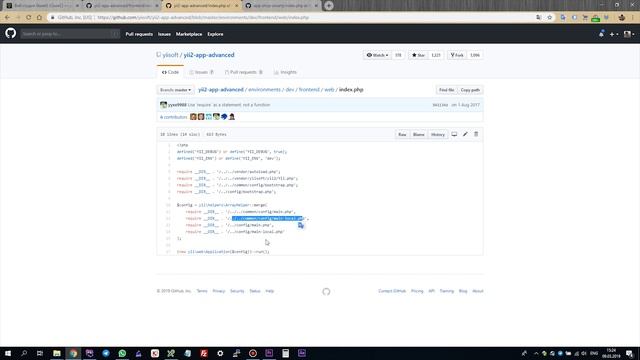Click the yii2-app-advanced repository title link

(x=209, y=55)
